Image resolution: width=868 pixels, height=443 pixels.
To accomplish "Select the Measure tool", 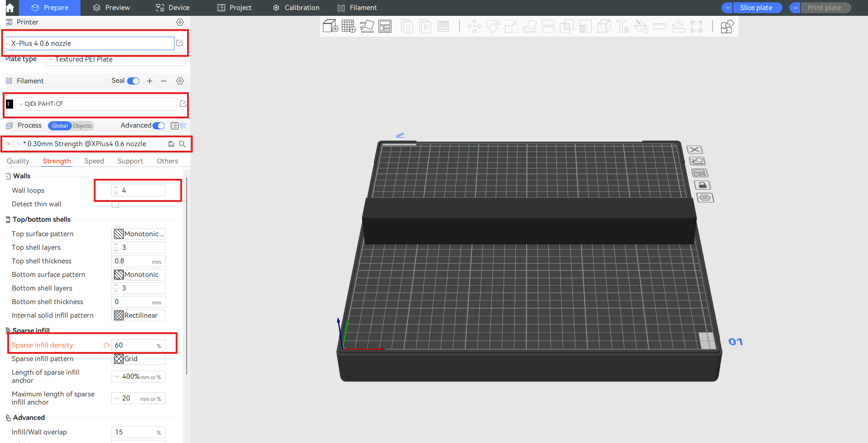I will point(660,26).
